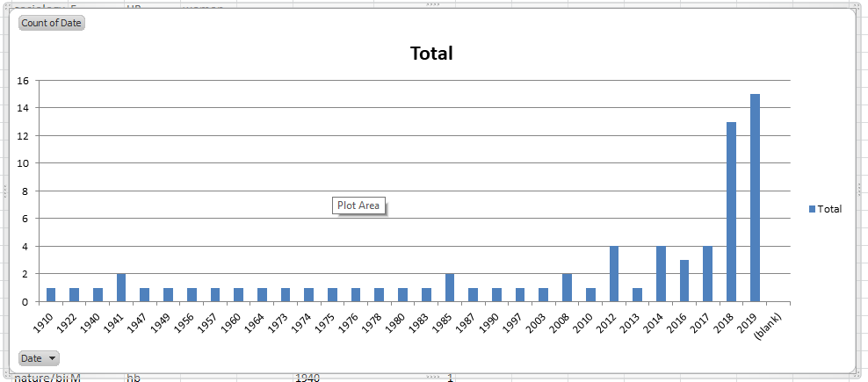This screenshot has height=382, width=868.
Task: Select the 2014 data bar
Action: pos(661,274)
